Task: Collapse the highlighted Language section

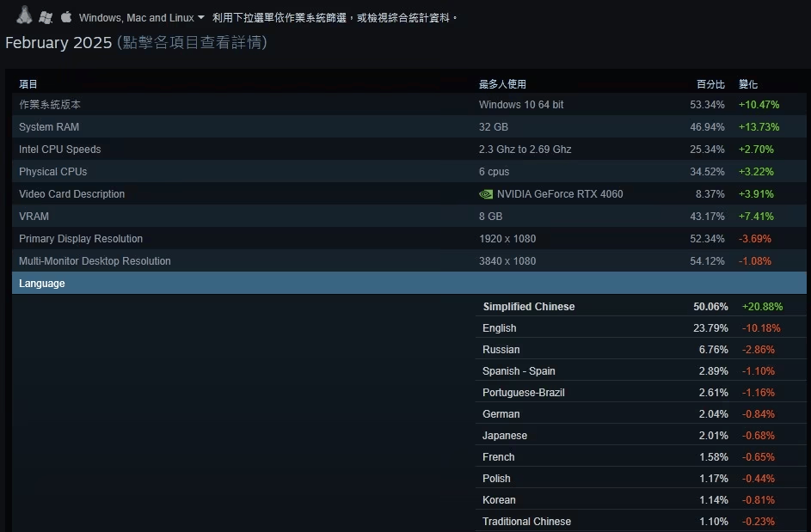Action: click(42, 284)
